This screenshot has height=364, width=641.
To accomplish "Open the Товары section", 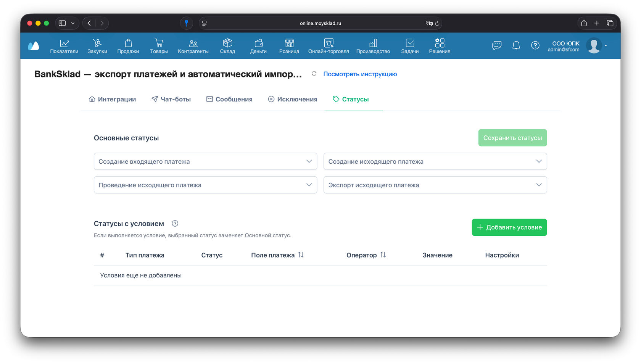I will [x=159, y=46].
